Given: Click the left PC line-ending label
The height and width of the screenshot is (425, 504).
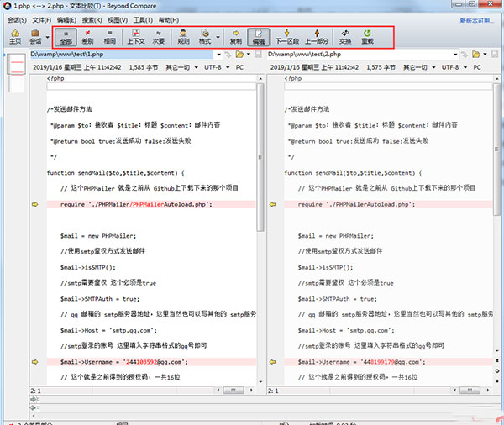Looking at the screenshot, I should pyautogui.click(x=239, y=67).
